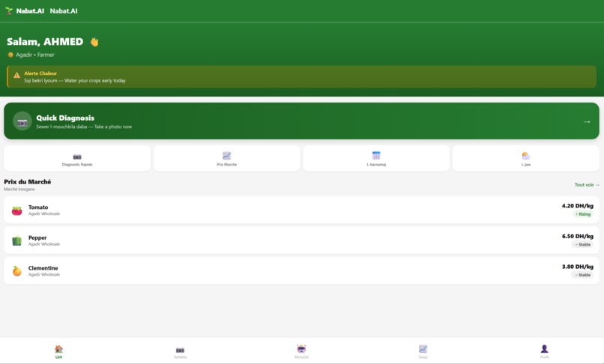
Task: Click the green pepper icon
Action: (x=17, y=240)
